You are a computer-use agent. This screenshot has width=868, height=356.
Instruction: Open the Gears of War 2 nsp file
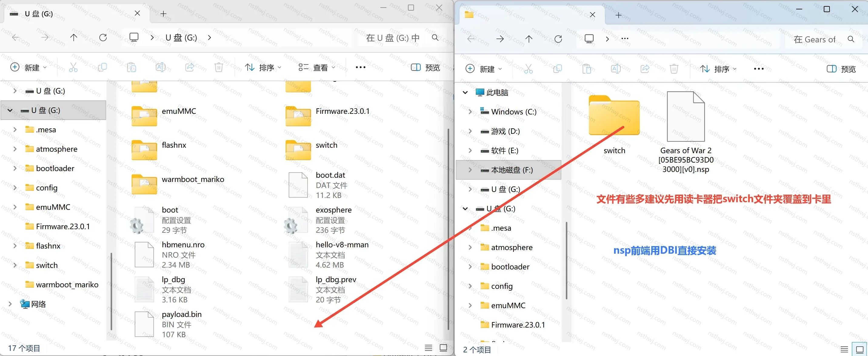point(686,132)
